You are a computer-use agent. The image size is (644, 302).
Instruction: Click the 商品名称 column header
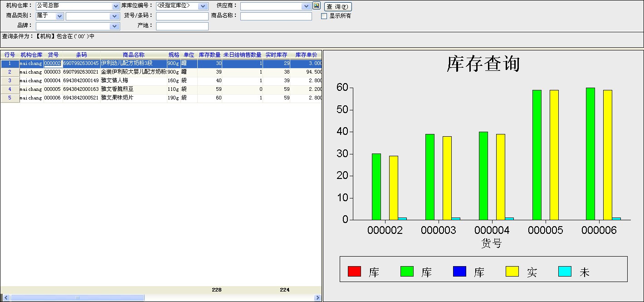coord(133,55)
